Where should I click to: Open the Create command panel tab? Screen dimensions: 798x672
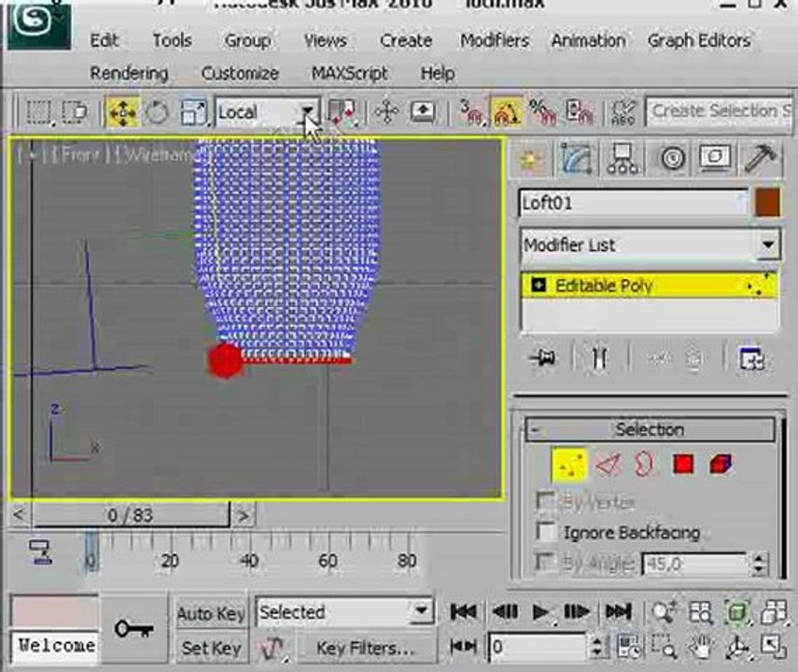pos(530,159)
